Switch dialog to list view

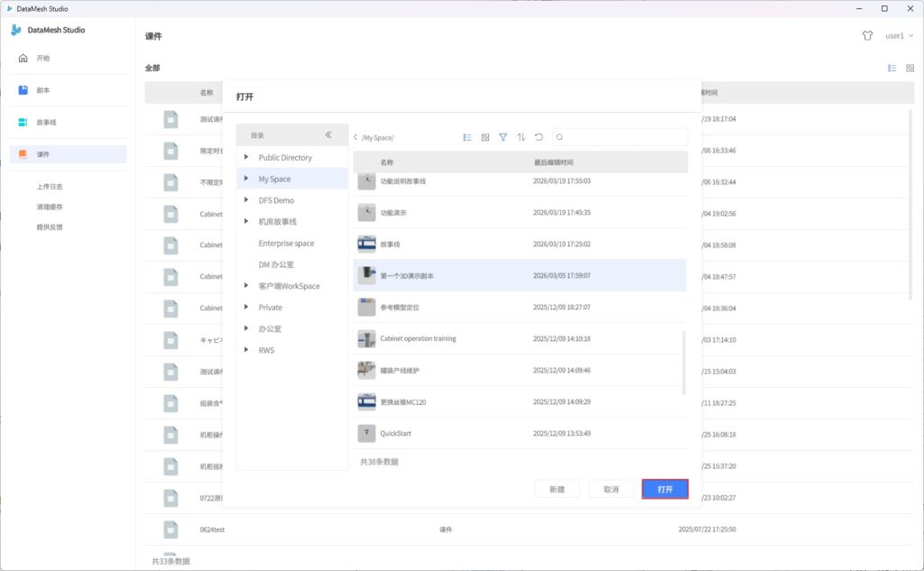467,137
